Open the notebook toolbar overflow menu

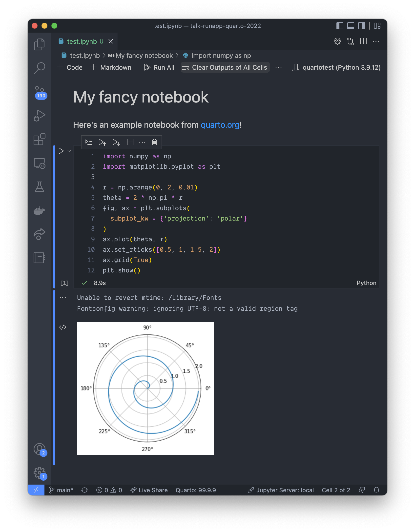coord(278,67)
